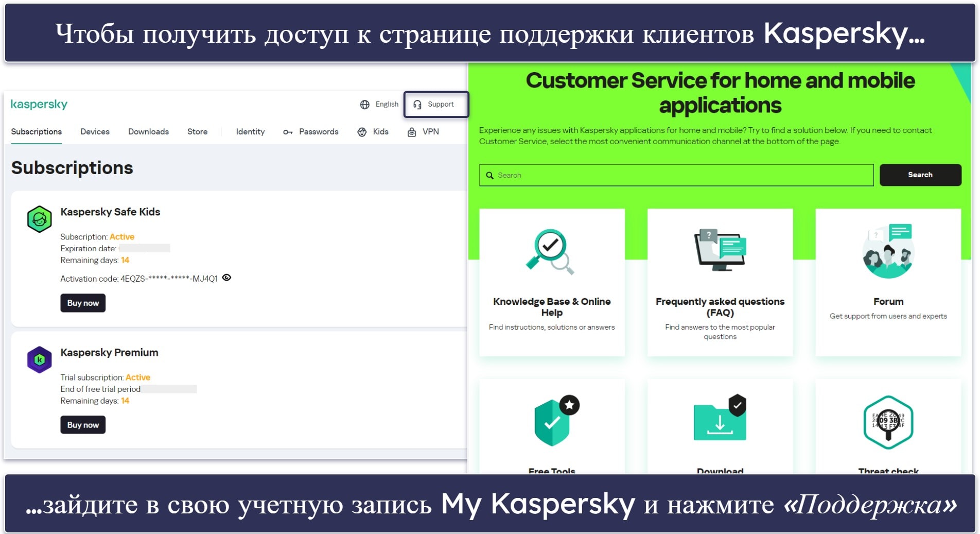Click the Kids face icon

coord(362,132)
